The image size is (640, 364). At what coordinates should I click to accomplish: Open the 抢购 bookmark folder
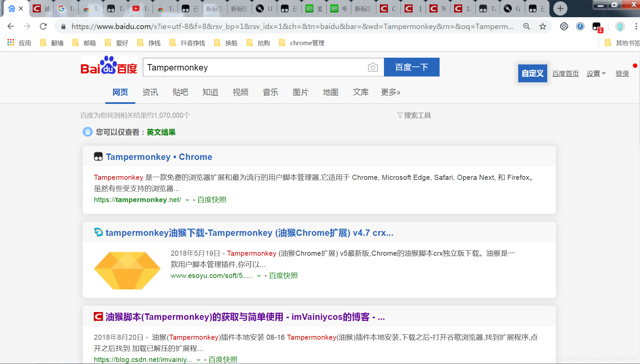click(x=258, y=43)
